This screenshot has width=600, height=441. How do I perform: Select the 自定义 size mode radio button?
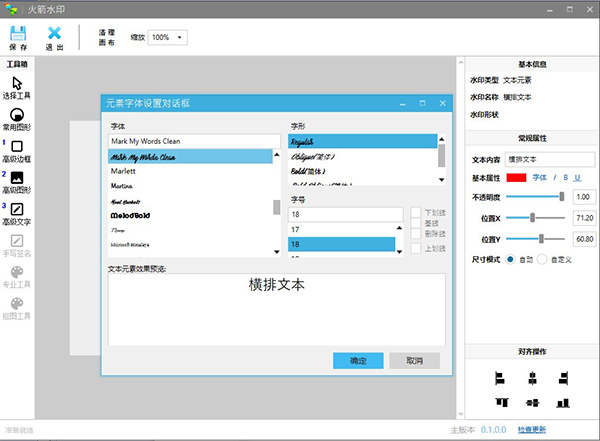[543, 259]
